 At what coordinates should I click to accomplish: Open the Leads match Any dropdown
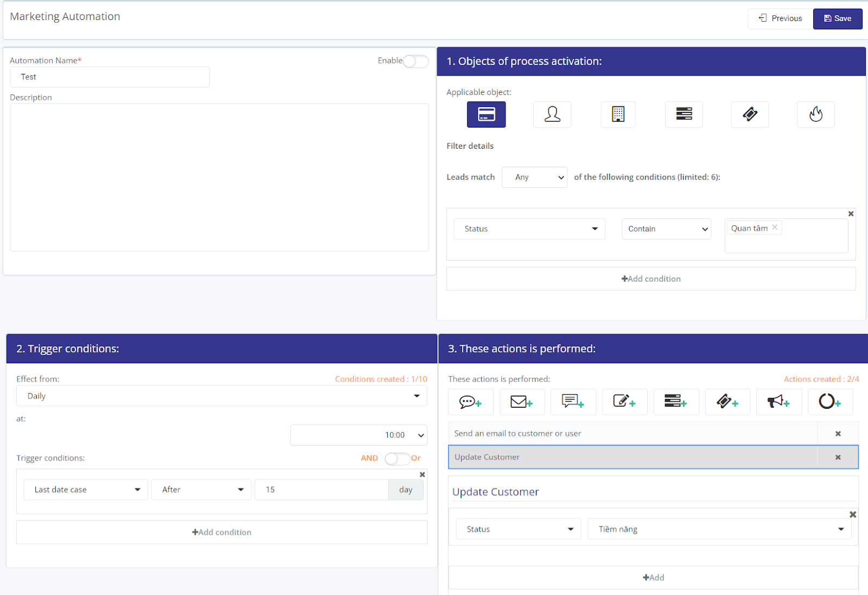pos(534,178)
